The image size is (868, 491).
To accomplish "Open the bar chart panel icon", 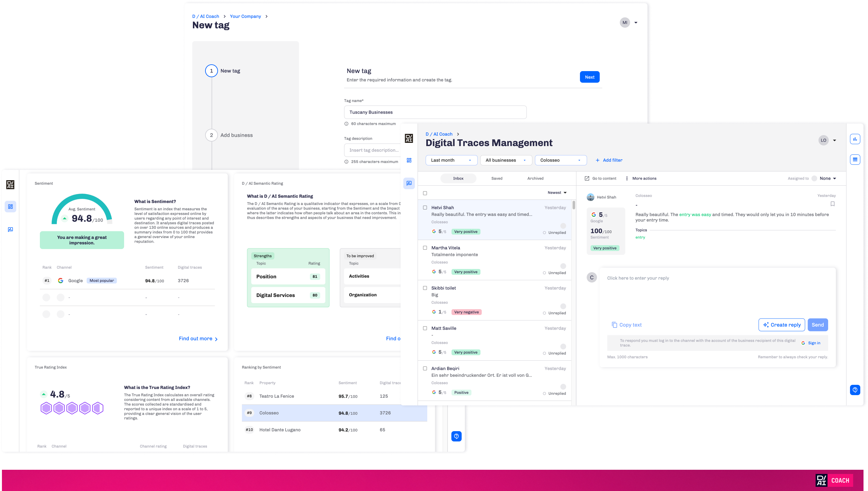I will (x=855, y=139).
